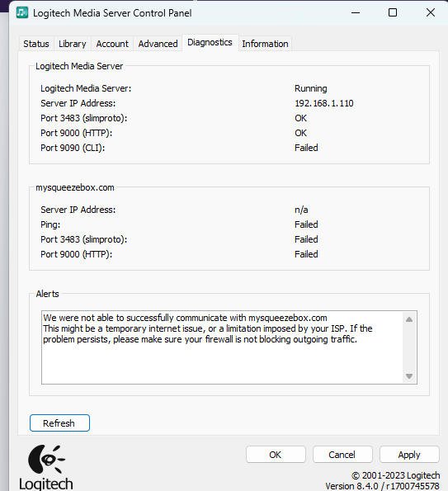Click the Cancel button
The width and height of the screenshot is (448, 491).
[x=342, y=455]
